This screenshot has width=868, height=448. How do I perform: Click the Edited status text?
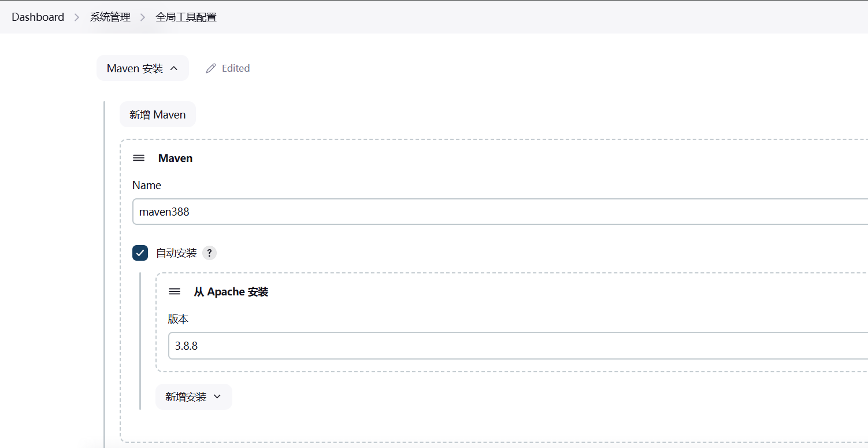(236, 68)
